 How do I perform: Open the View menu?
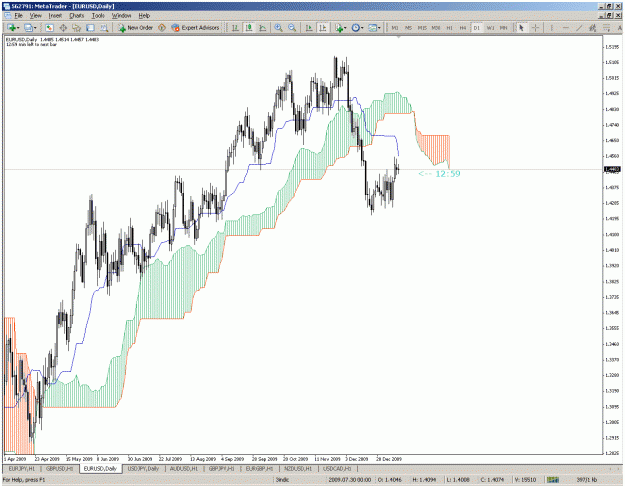35,16
